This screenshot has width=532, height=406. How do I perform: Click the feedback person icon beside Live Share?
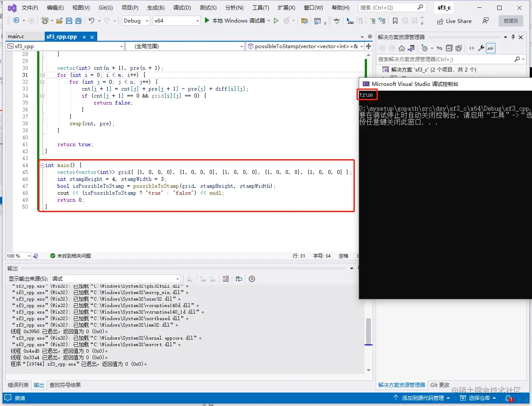pyautogui.click(x=486, y=21)
